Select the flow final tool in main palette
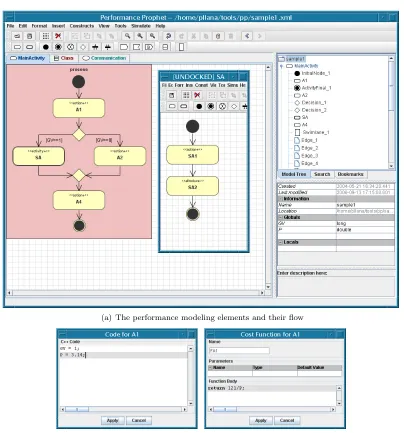The width and height of the screenshot is (404, 433). click(70, 47)
